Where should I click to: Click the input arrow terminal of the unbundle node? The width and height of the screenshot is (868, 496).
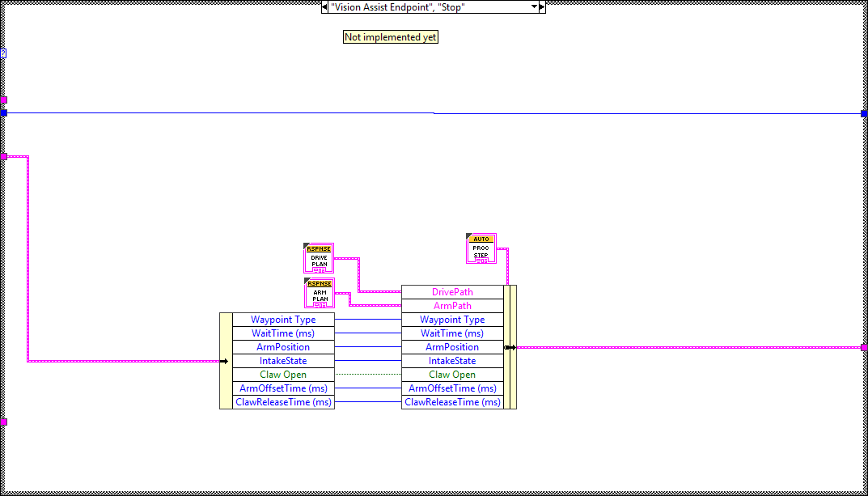[x=226, y=361]
